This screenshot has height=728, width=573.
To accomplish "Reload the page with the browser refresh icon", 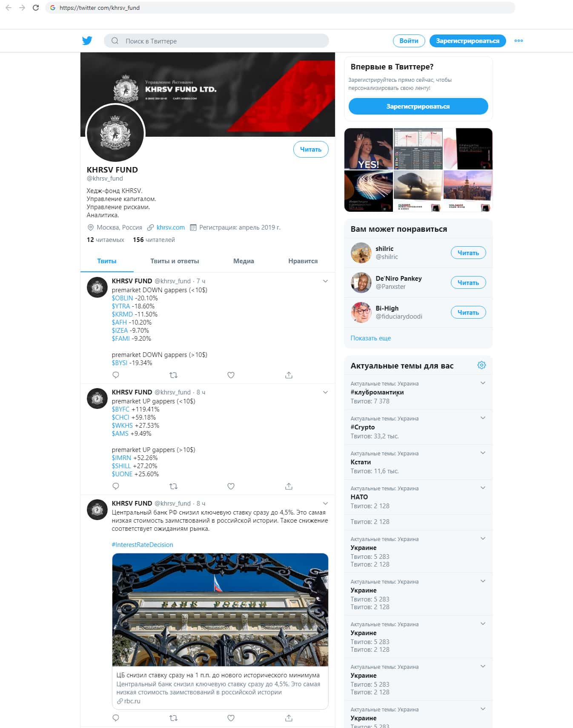I will tap(36, 8).
